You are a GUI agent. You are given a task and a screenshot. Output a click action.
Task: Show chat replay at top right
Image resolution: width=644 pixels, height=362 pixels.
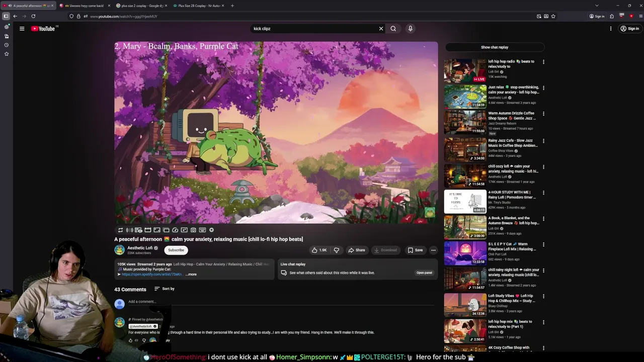(x=495, y=47)
